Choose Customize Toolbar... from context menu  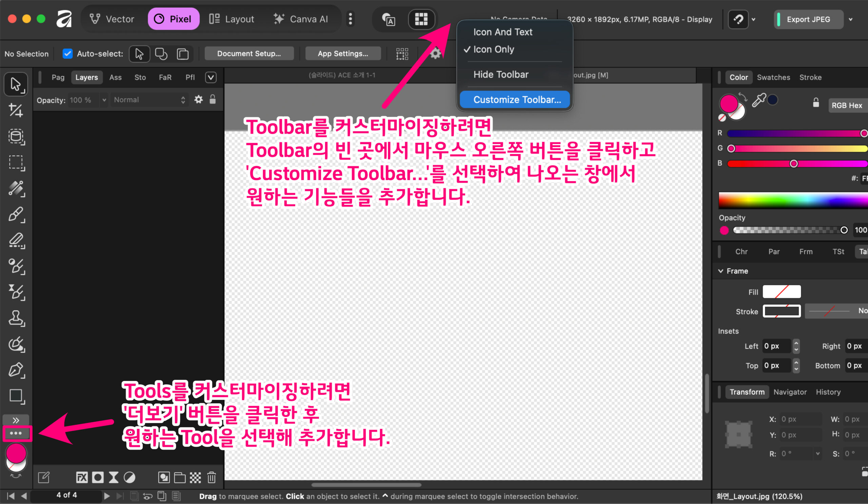[x=517, y=100]
